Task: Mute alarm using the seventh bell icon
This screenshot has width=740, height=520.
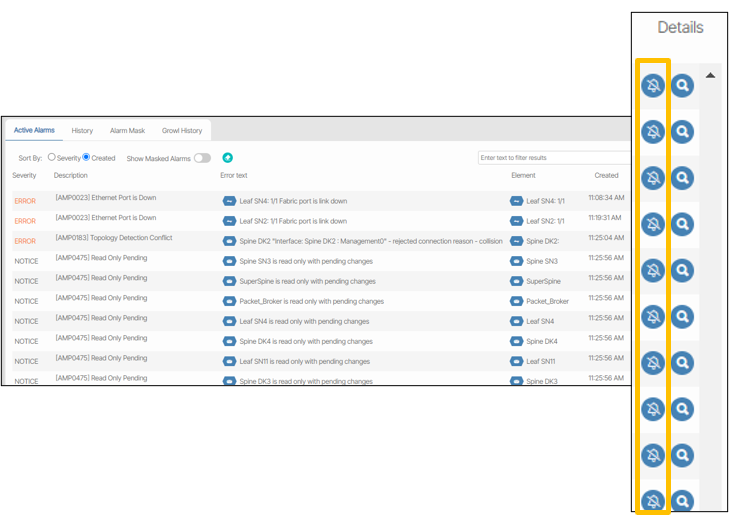Action: coord(652,362)
